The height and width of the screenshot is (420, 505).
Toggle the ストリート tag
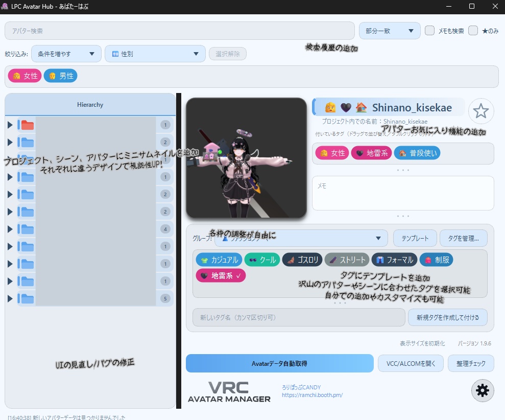347,260
